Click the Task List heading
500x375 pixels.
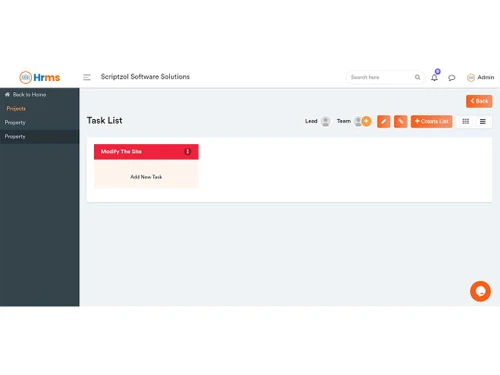click(105, 121)
